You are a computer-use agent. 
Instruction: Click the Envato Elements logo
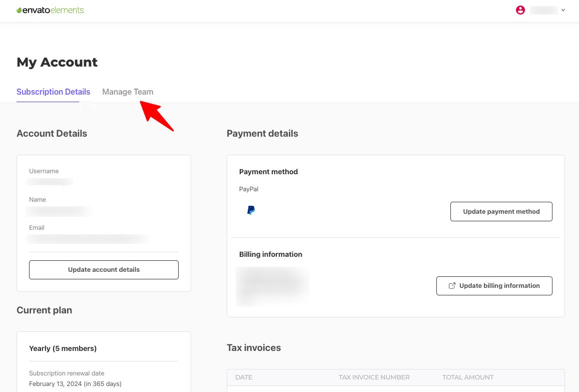point(50,10)
